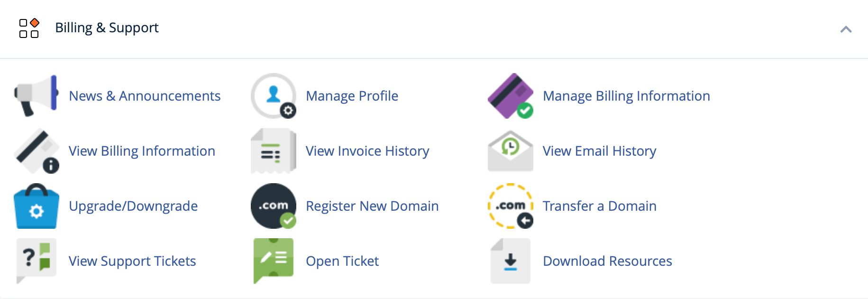Screen dimensions: 868x299
Task: Click the Open Ticket text link
Action: 342,261
